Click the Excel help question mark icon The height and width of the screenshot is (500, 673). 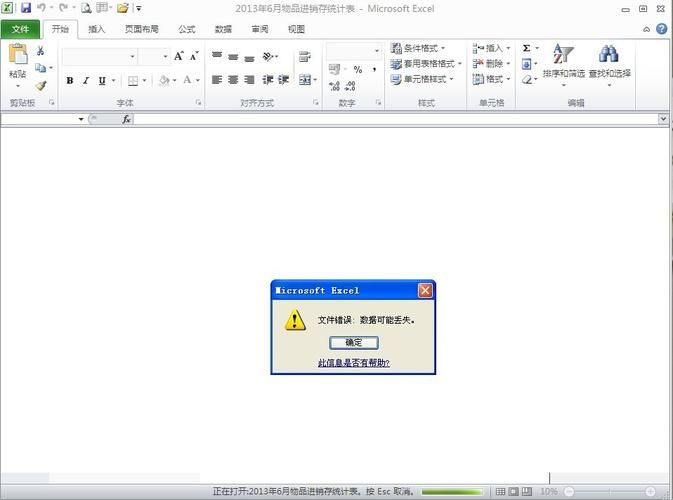click(662, 29)
